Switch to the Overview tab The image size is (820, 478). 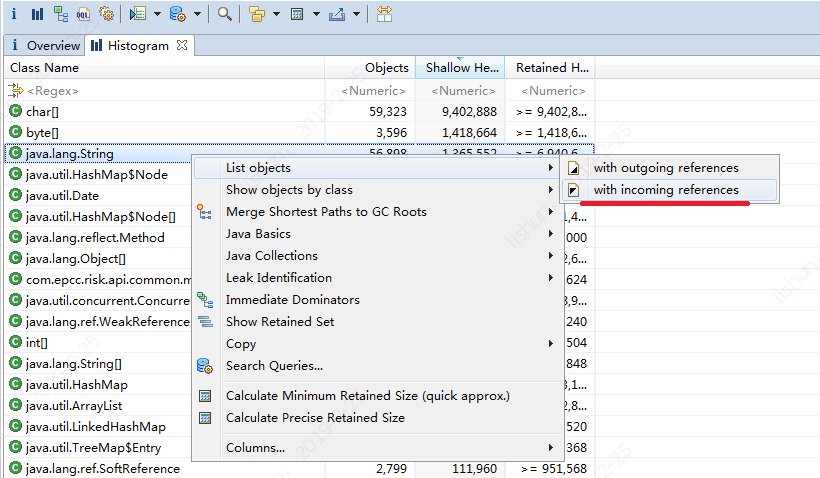click(45, 45)
